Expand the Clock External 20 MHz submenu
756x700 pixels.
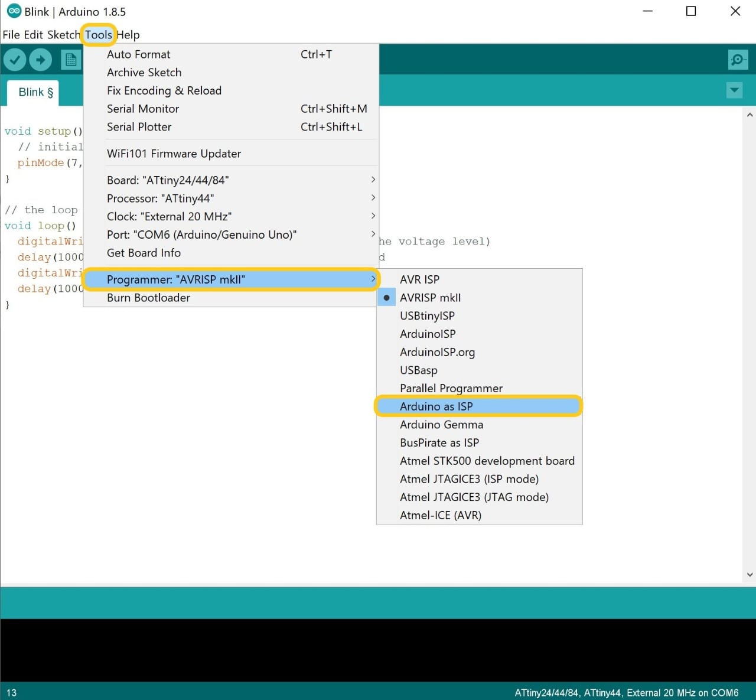(230, 217)
